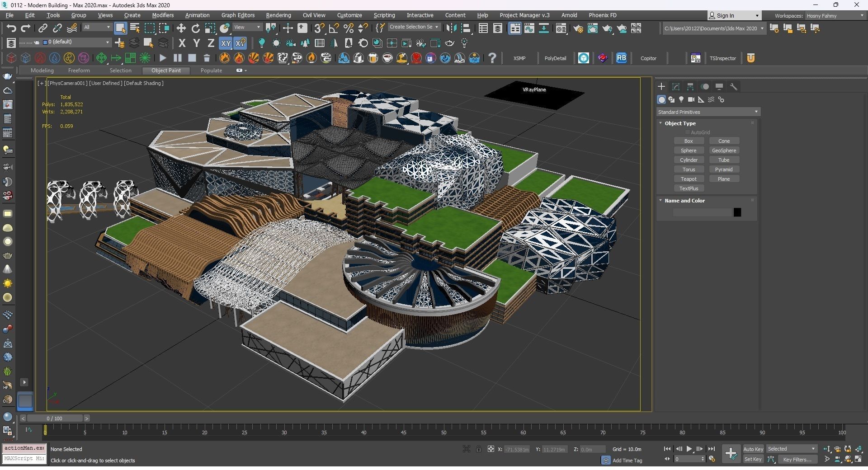This screenshot has height=470, width=868.
Task: Click Zoom Extents All viewport icon
Action: tap(858, 449)
